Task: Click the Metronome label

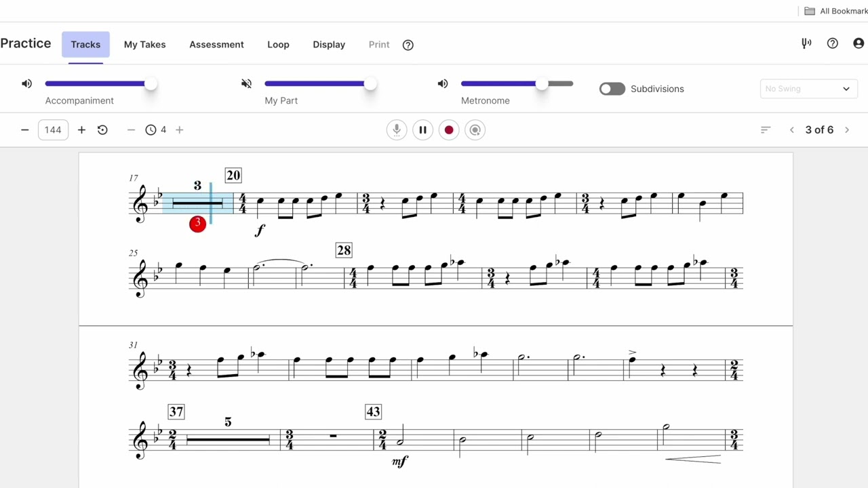Action: pos(486,100)
